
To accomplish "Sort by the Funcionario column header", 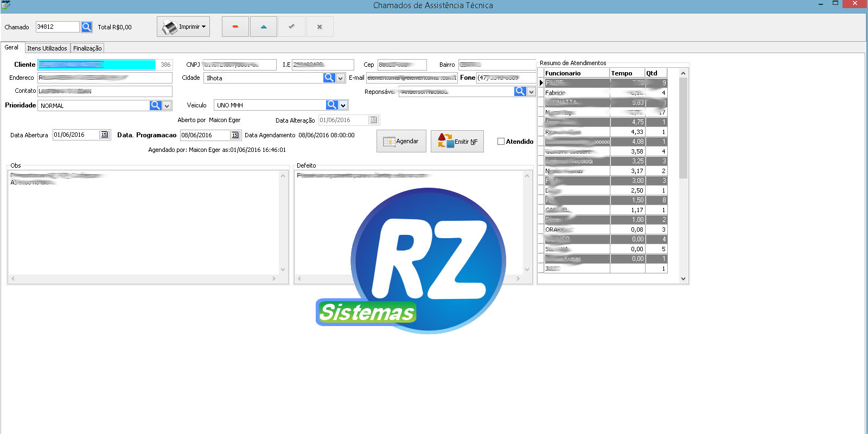I will 577,73.
